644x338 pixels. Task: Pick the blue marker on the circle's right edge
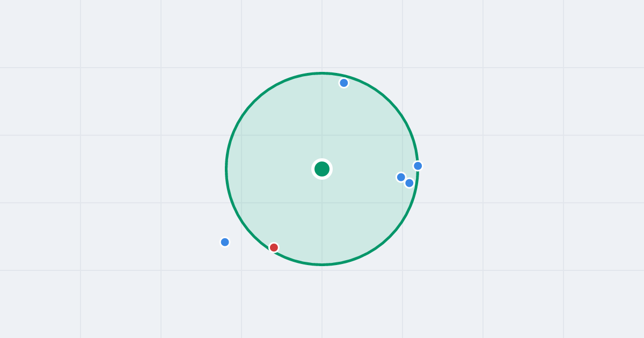click(x=418, y=166)
